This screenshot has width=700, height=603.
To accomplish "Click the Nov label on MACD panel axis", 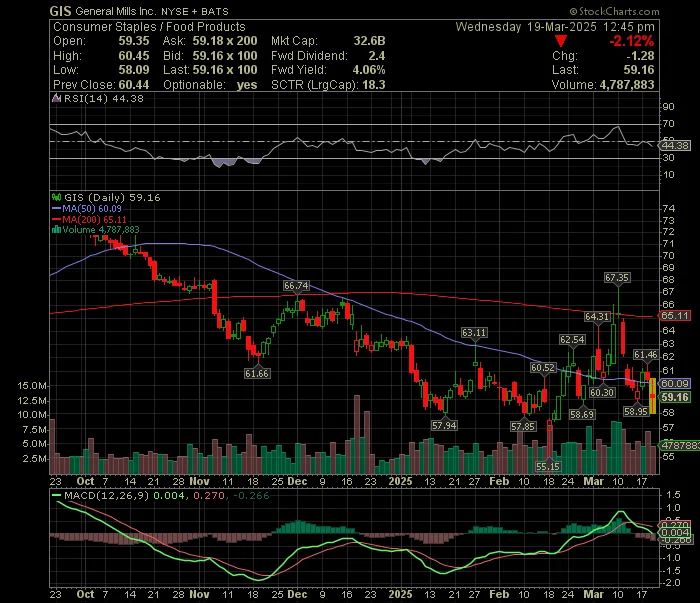I will [x=199, y=595].
